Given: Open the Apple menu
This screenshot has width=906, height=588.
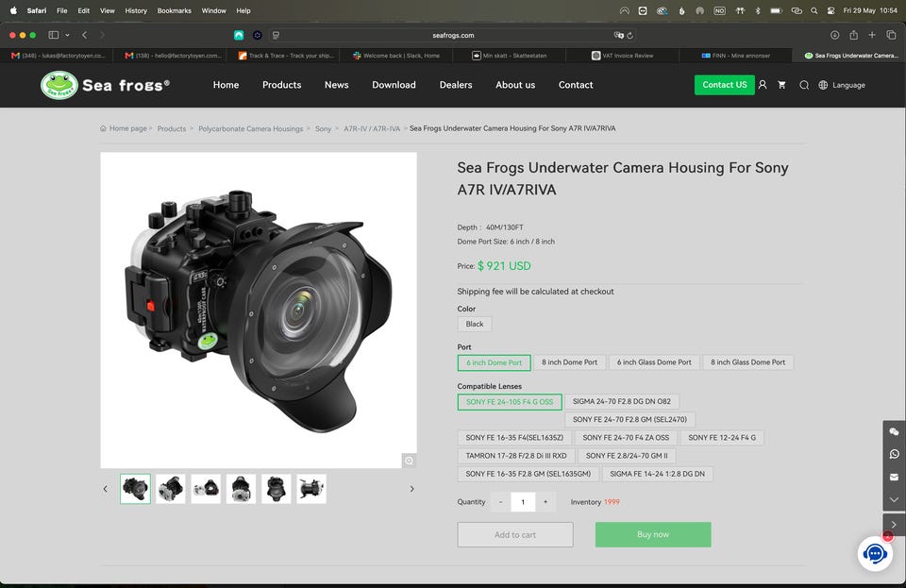Looking at the screenshot, I should pyautogui.click(x=13, y=10).
